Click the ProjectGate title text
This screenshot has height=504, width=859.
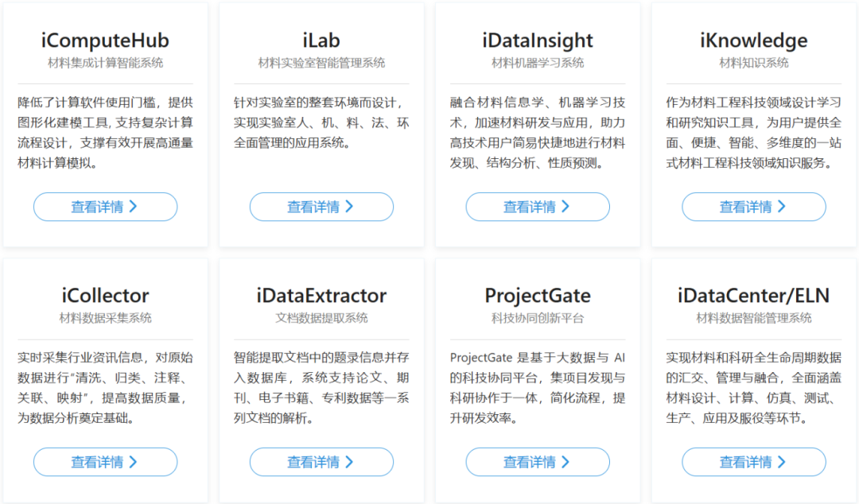(x=538, y=296)
